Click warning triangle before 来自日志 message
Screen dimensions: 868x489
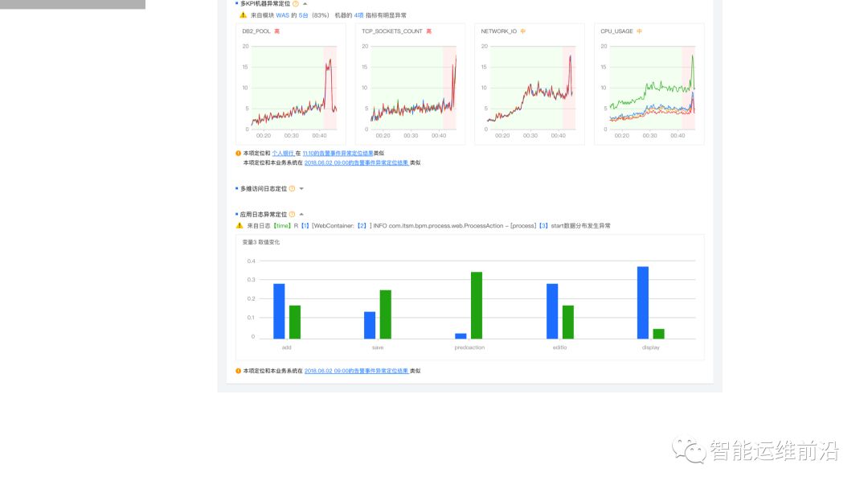coord(240,225)
